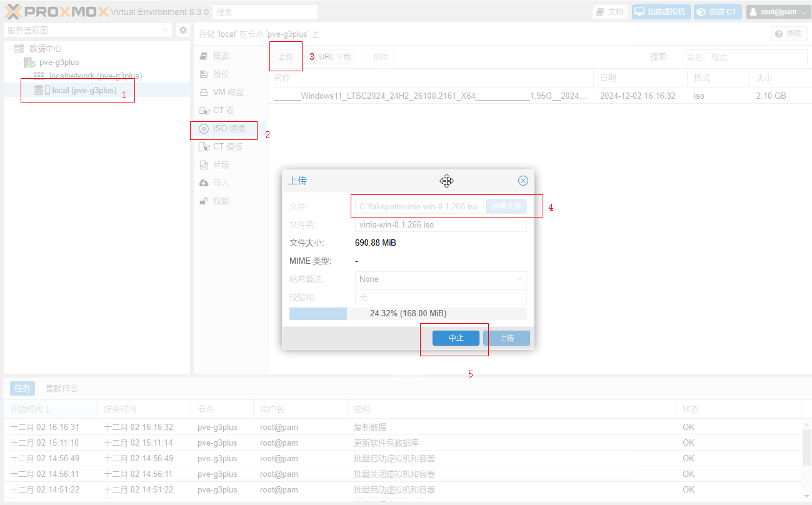Select the 批量关闭虚拟机和容器 task row
812x505 pixels.
click(403, 474)
